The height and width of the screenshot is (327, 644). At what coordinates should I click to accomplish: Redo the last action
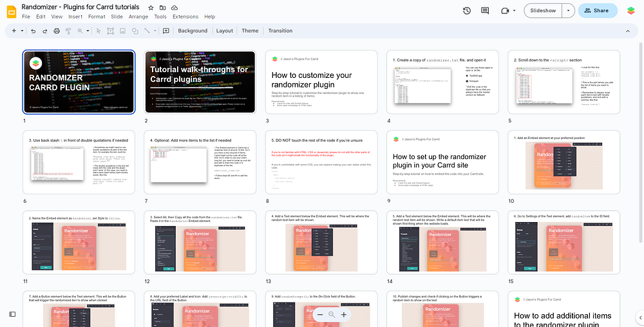45,31
